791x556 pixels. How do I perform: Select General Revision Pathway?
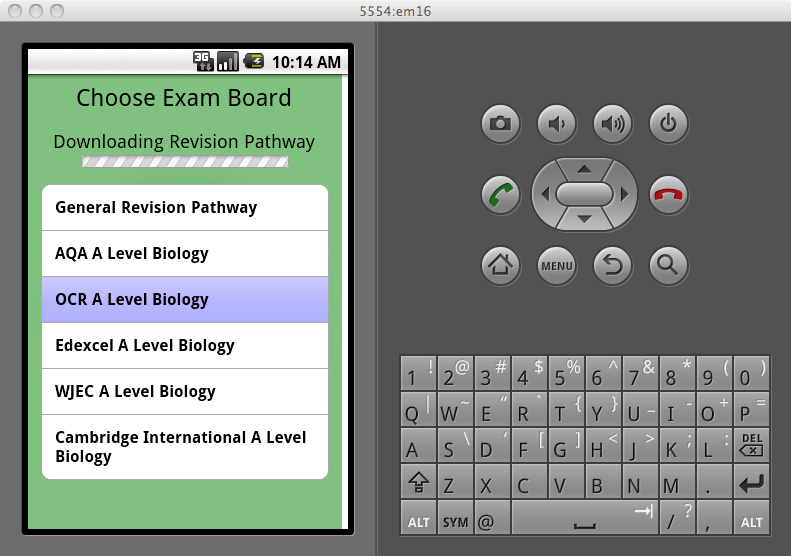coord(185,208)
